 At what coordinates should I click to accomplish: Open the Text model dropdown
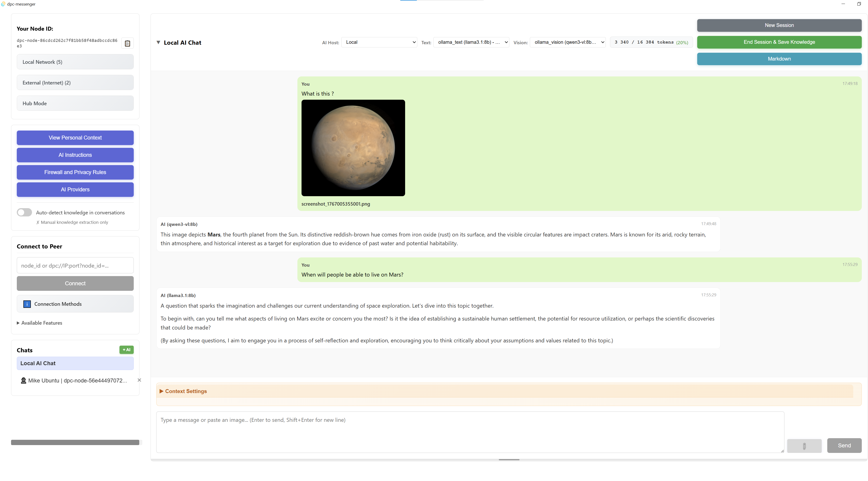[471, 42]
